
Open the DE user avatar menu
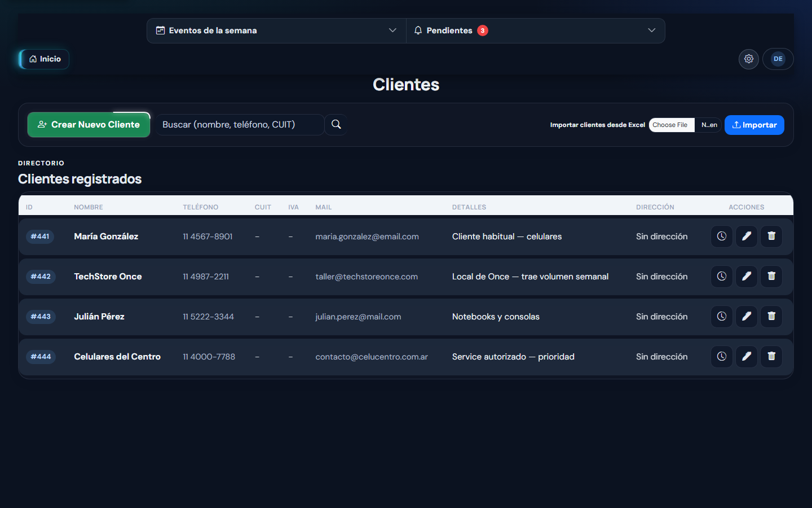tap(778, 59)
